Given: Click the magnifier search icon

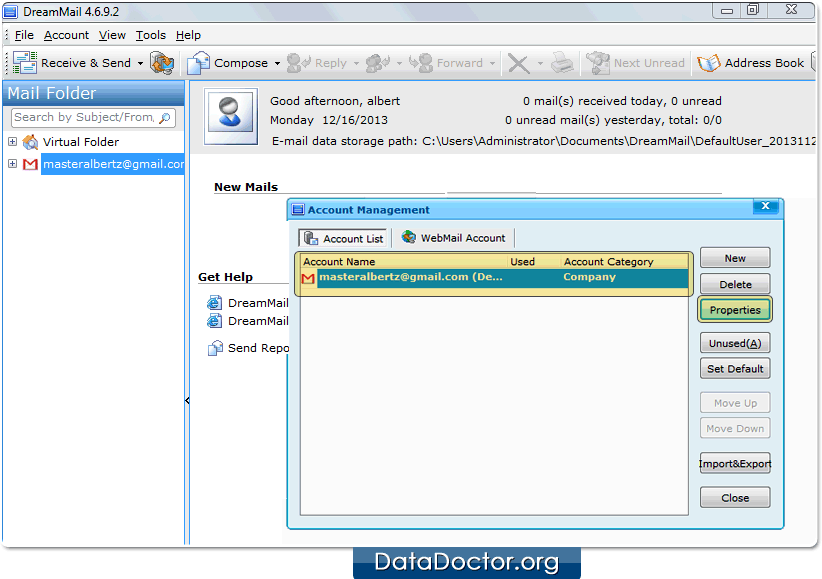Looking at the screenshot, I should point(165,117).
